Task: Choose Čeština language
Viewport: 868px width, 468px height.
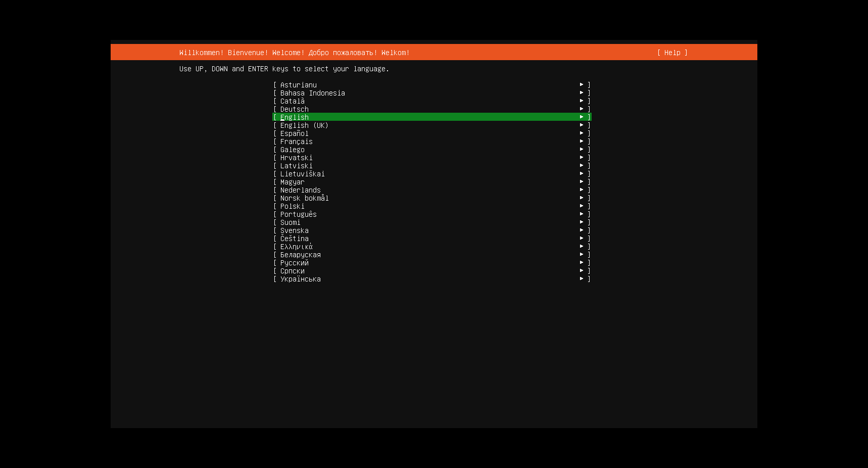Action: tap(432, 239)
